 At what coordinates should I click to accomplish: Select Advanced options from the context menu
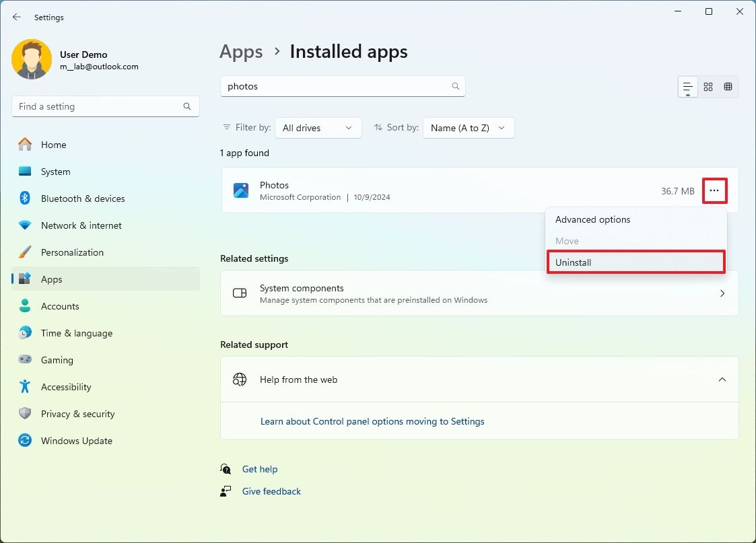[x=592, y=219]
